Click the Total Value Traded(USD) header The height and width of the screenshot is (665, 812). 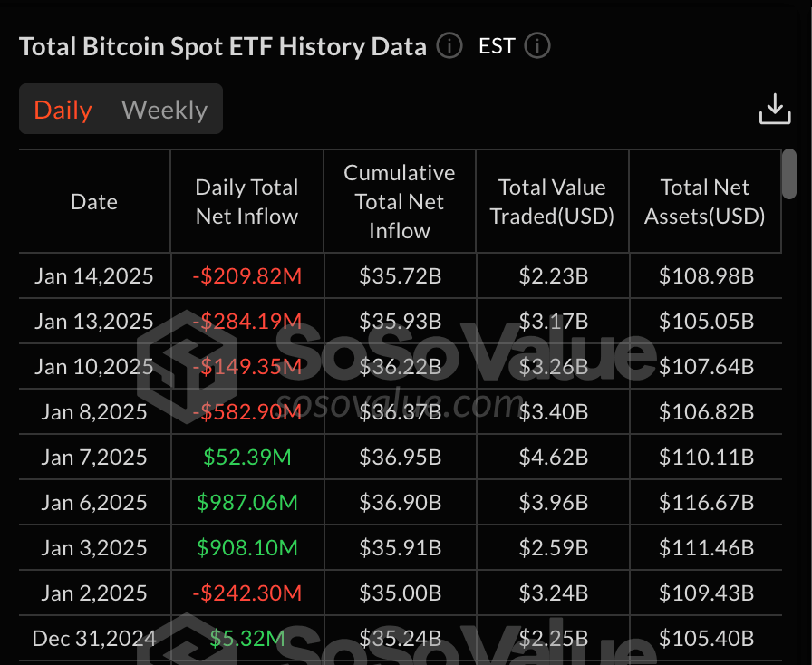pyautogui.click(x=552, y=202)
